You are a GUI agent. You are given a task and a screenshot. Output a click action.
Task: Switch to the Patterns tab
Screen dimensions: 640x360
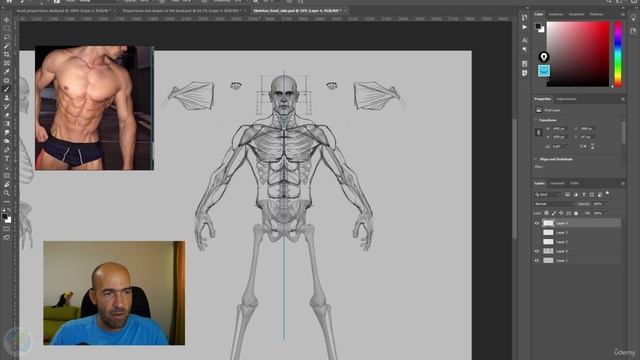click(x=596, y=14)
